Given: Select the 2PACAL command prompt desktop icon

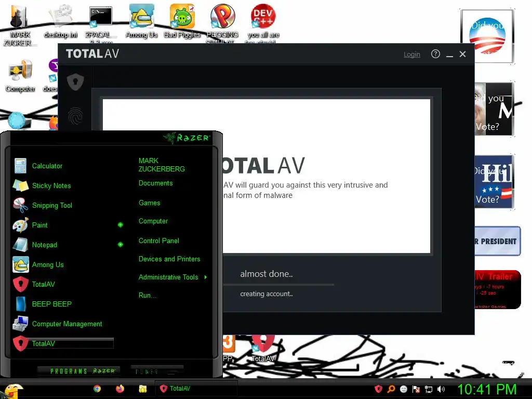Looking at the screenshot, I should (100, 23).
